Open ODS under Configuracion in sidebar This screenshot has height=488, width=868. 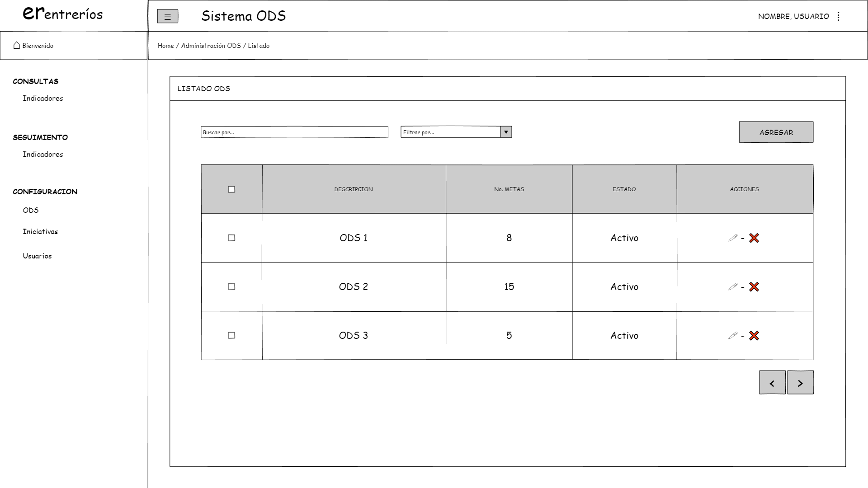point(31,210)
